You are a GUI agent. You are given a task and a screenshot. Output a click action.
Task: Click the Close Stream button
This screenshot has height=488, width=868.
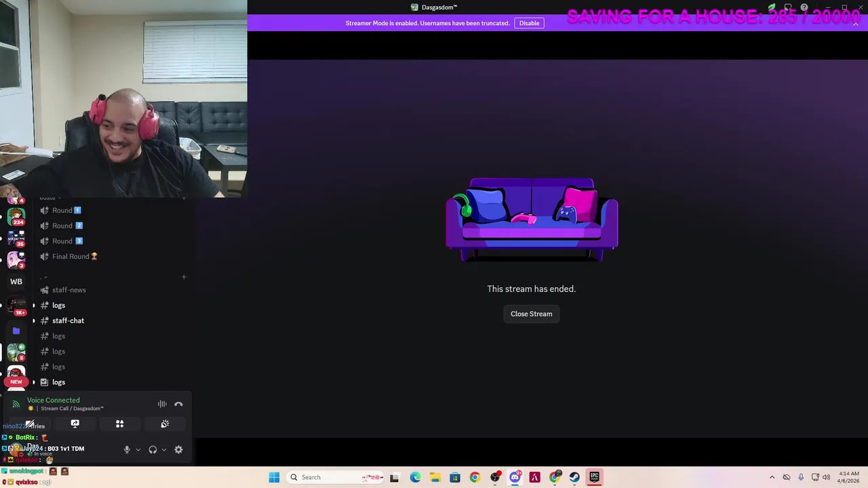pos(531,314)
